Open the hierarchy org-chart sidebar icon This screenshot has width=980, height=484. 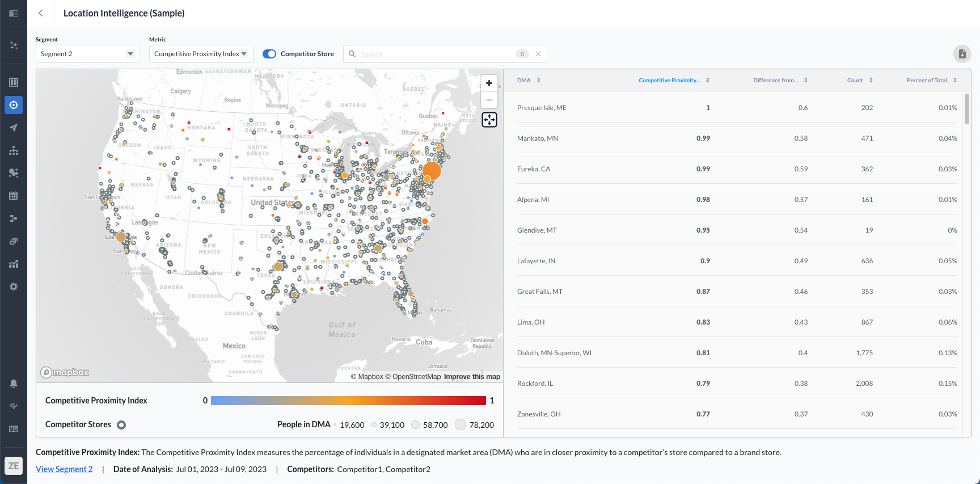[x=14, y=150]
